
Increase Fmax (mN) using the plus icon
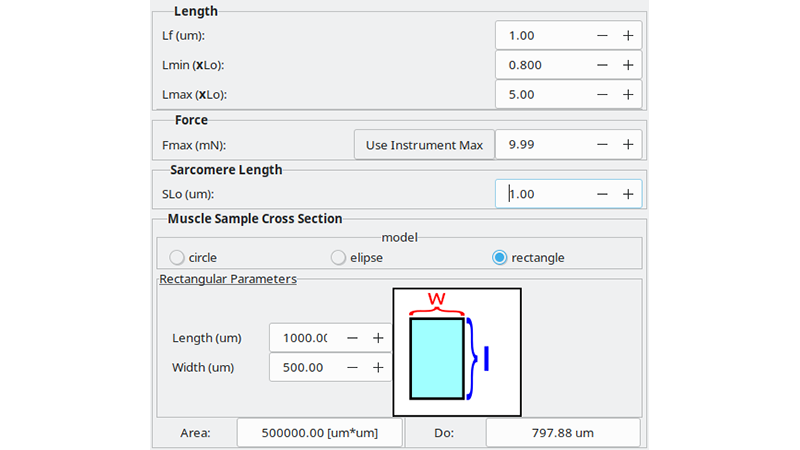tap(628, 144)
